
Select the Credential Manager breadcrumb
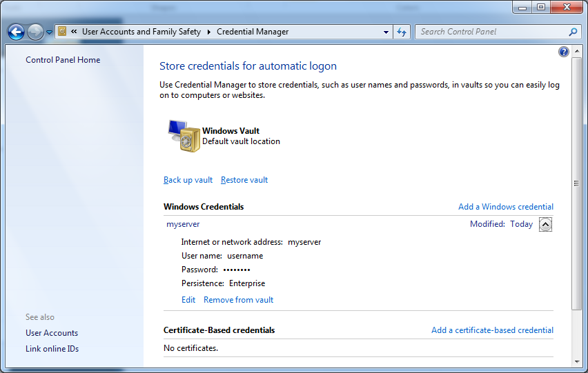[x=253, y=32]
